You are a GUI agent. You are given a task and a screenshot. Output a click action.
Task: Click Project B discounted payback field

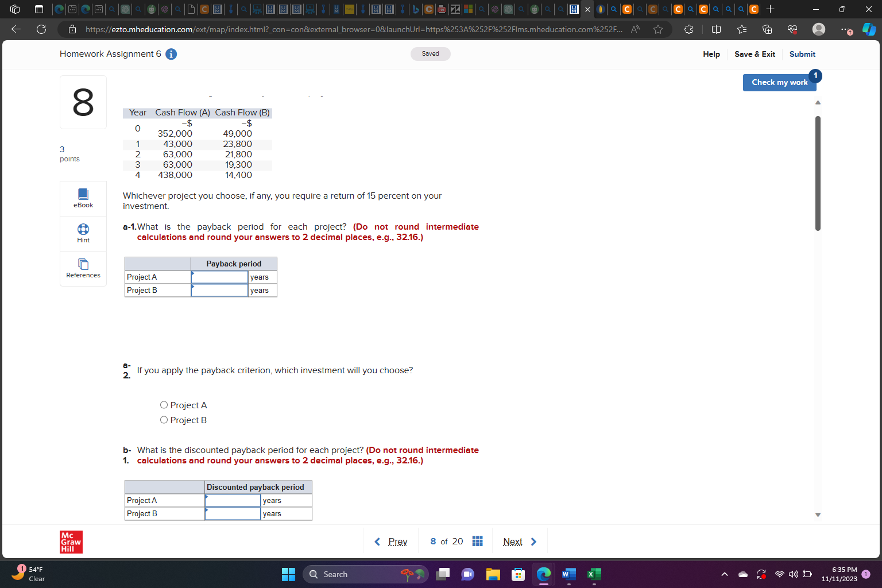point(233,513)
